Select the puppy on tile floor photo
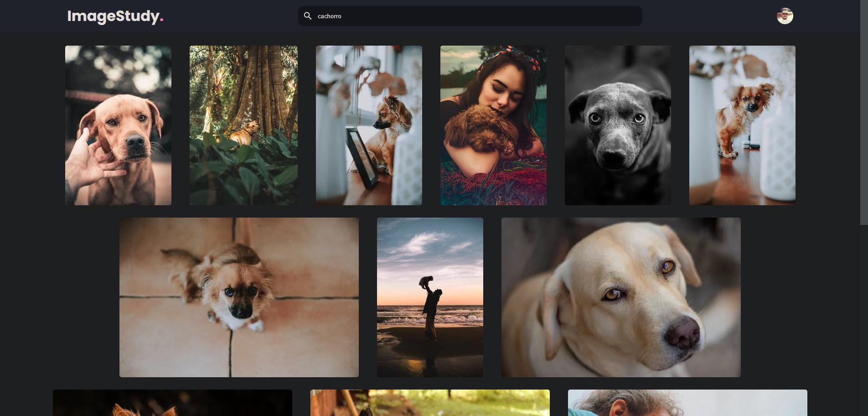Screen dimensions: 868x416 point(239,297)
